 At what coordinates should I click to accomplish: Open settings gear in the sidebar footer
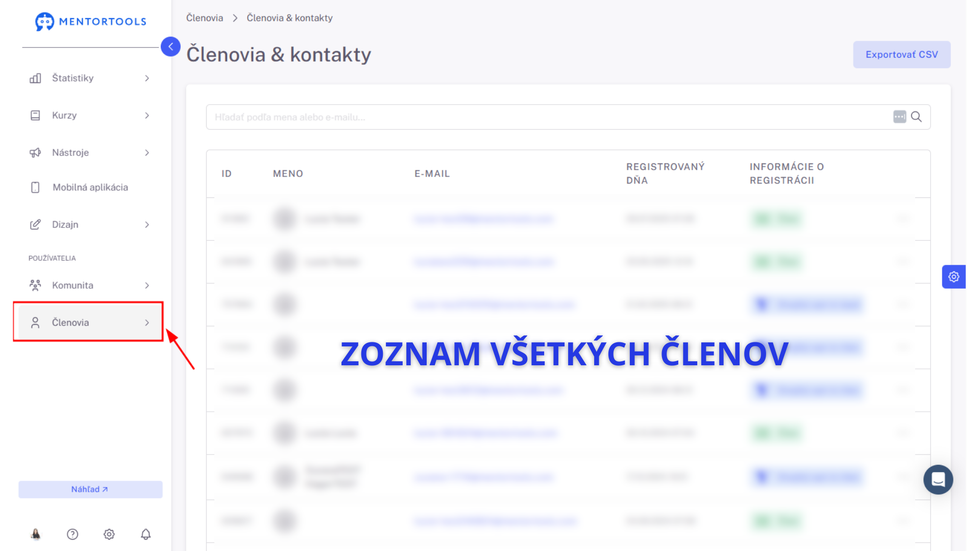(109, 534)
